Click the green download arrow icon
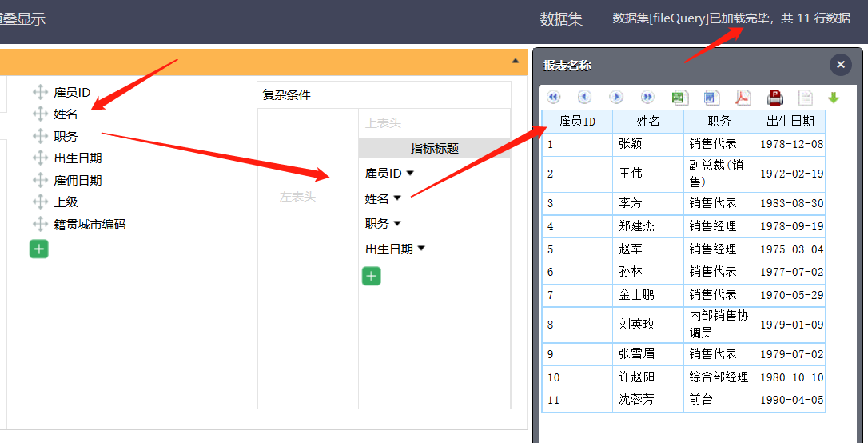 pyautogui.click(x=834, y=98)
